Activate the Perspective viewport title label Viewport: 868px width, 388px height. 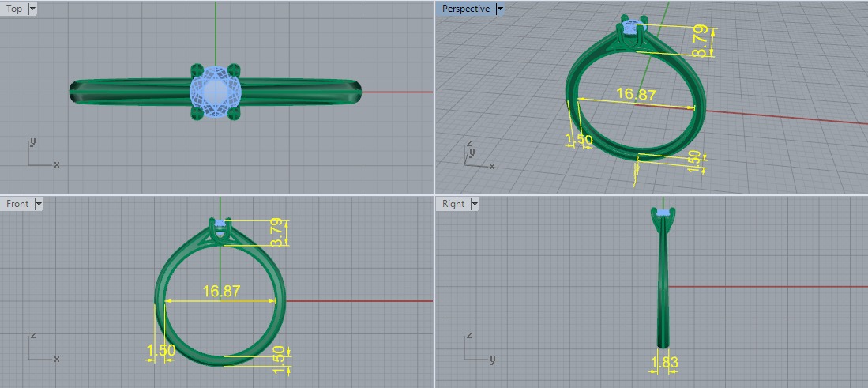465,9
